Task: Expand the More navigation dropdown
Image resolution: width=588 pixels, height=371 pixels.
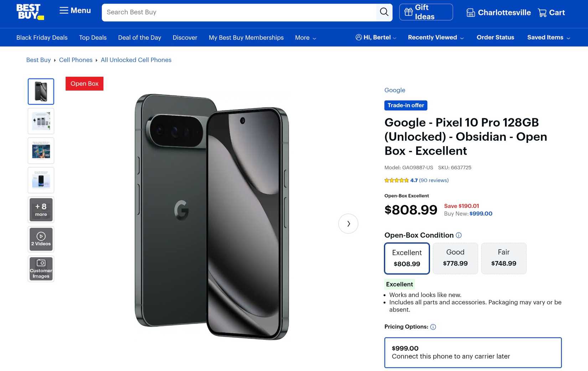Action: pos(305,37)
